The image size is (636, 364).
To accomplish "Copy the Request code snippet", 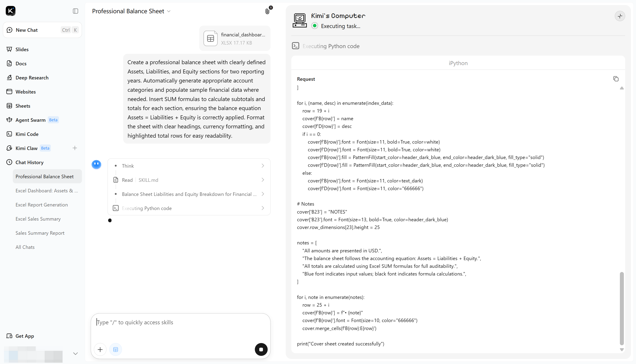I will pos(616,79).
